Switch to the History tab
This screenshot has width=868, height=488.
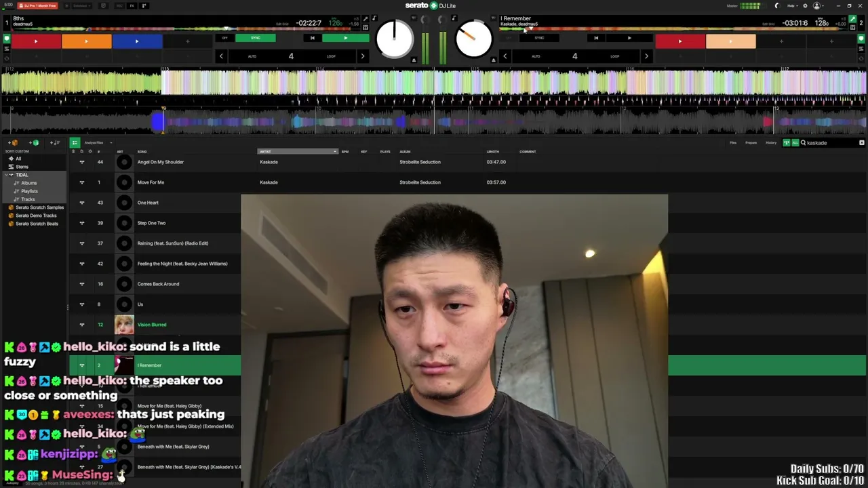pos(771,142)
